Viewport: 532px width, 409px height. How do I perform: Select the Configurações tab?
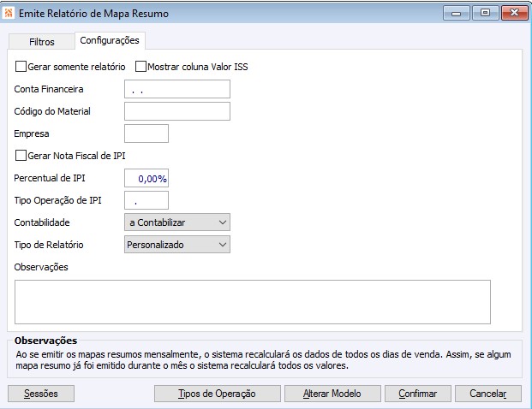[110, 40]
